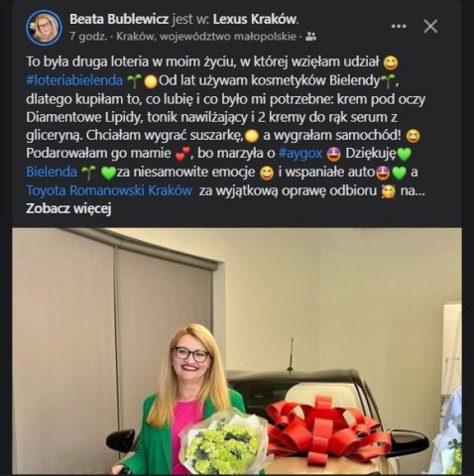Click the hugging face emoji after "odbioru"
This screenshot has height=476, width=474.
tap(389, 191)
